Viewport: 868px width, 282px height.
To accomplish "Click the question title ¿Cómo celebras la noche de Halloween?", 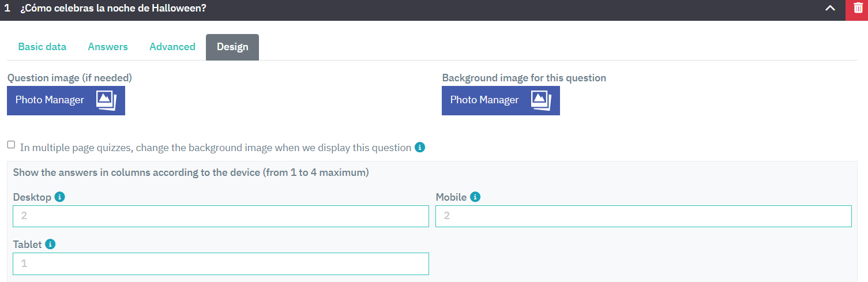I will pyautogui.click(x=113, y=9).
